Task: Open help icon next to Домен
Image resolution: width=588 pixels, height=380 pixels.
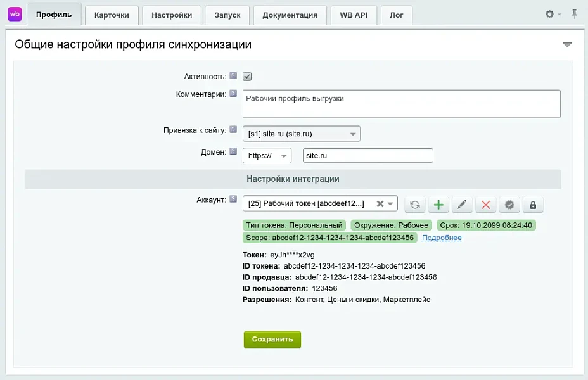Action: (x=233, y=151)
